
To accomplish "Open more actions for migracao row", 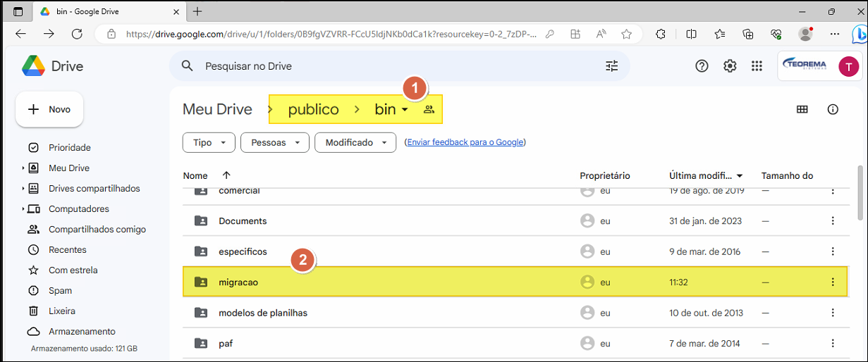I will point(833,282).
